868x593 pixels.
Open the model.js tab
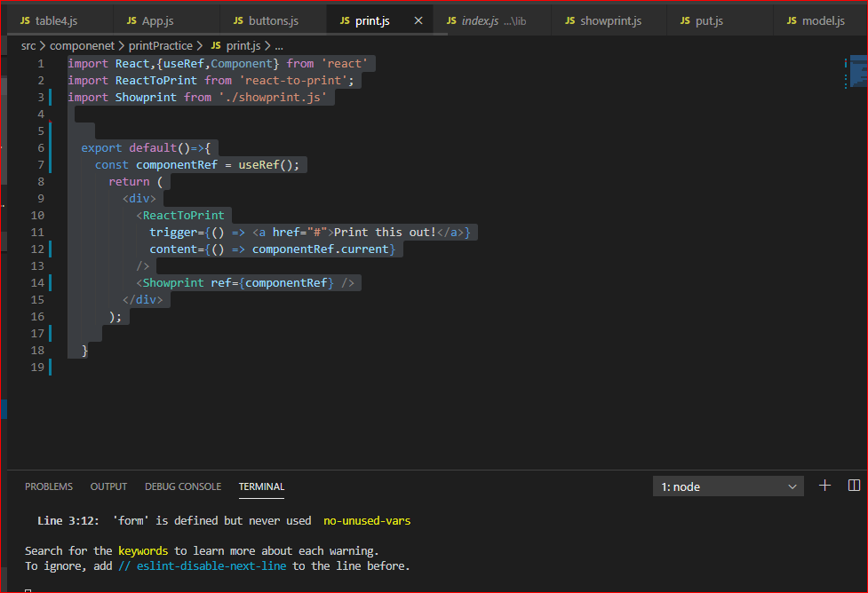820,20
